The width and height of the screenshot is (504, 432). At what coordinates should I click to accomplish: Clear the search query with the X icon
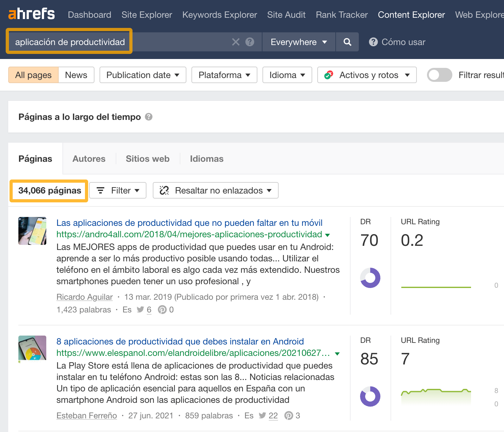click(x=236, y=42)
